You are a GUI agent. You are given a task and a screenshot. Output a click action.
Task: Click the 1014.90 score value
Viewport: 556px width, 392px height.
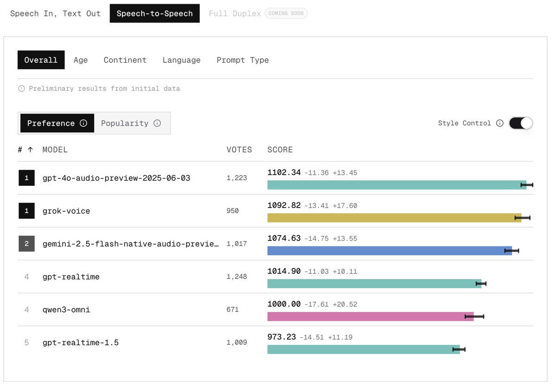284,271
